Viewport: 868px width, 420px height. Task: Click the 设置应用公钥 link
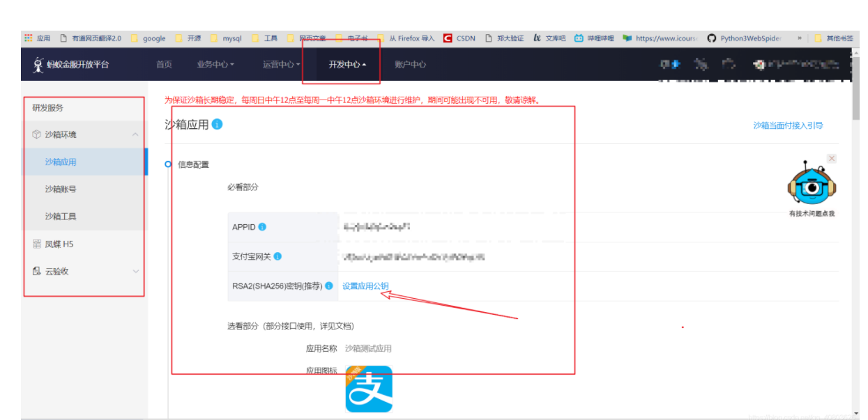(365, 286)
